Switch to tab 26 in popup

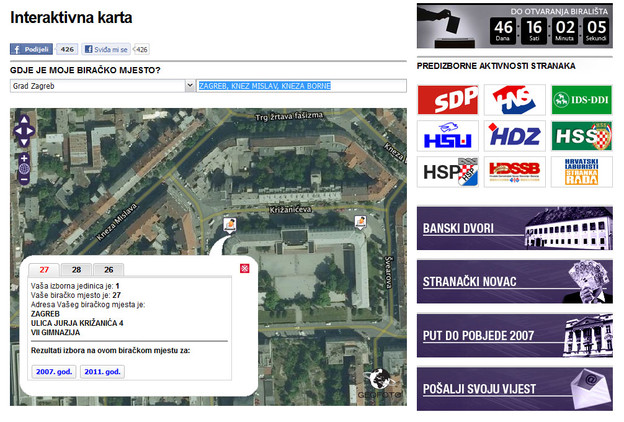coord(109,270)
